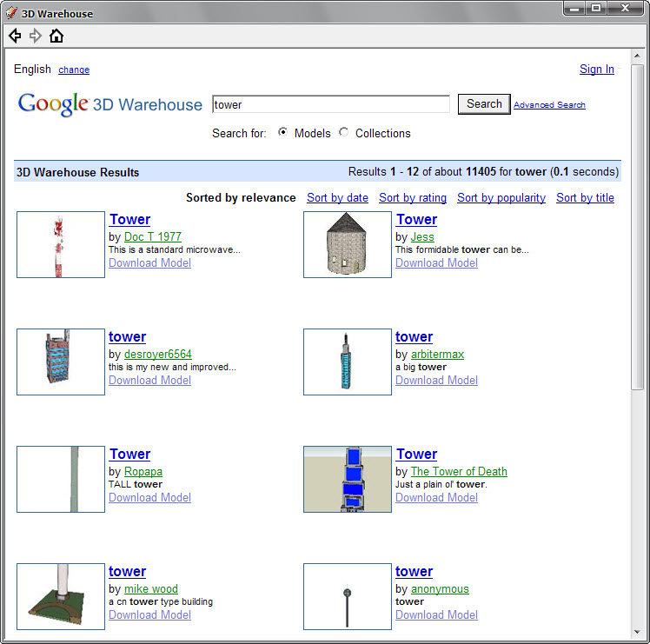Click the Google 3D Warehouse logo
650x644 pixels.
coord(109,104)
